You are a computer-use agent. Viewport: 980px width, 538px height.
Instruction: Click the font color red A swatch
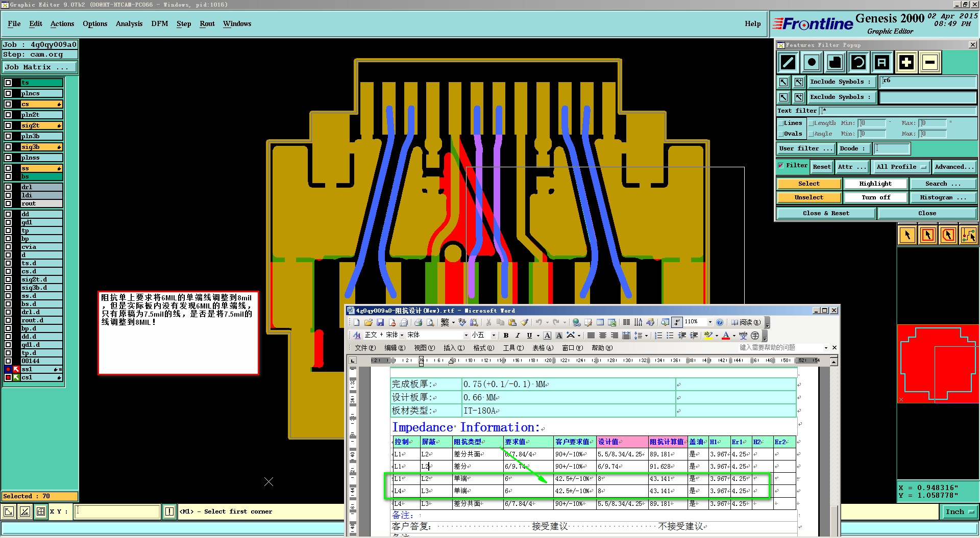pyautogui.click(x=726, y=335)
